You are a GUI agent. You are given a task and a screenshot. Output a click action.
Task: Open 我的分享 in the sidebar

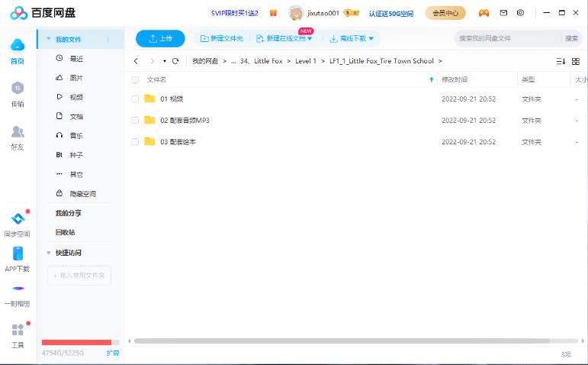pos(68,213)
